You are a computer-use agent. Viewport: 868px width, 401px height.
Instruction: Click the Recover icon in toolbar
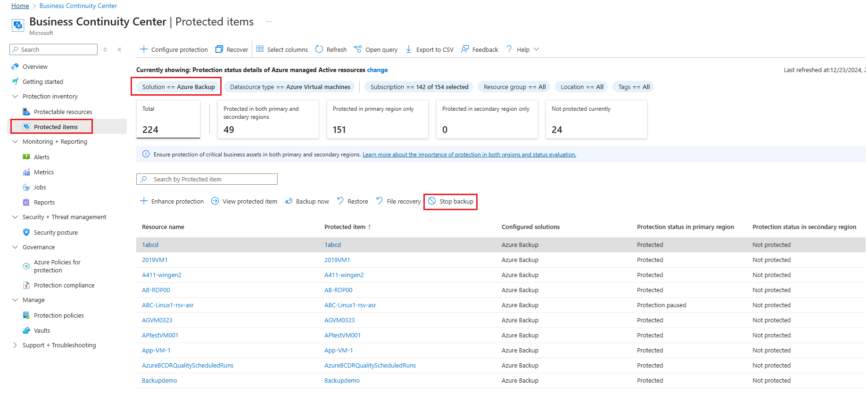tap(219, 49)
